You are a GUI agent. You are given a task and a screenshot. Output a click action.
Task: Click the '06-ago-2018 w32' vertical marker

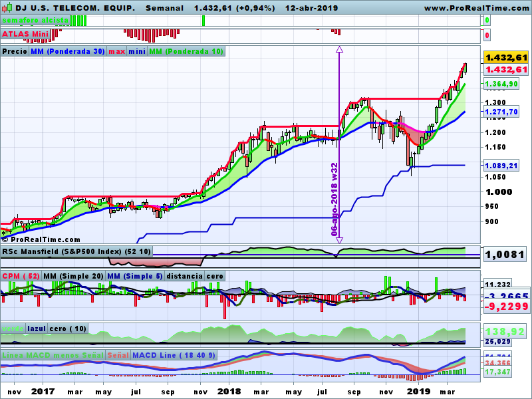click(334, 200)
